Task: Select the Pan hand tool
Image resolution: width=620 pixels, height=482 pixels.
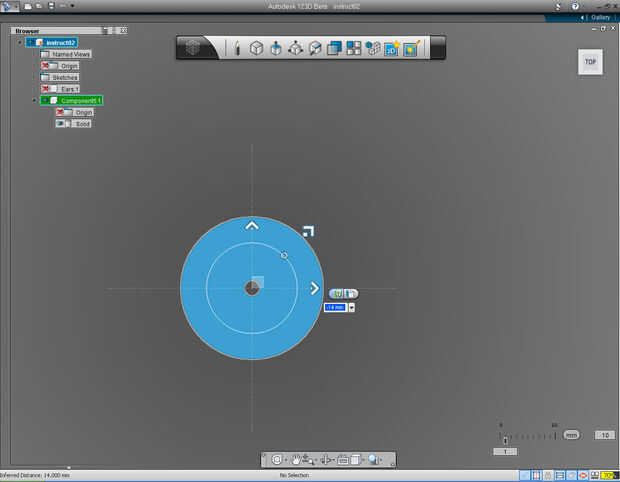Action: (295, 459)
